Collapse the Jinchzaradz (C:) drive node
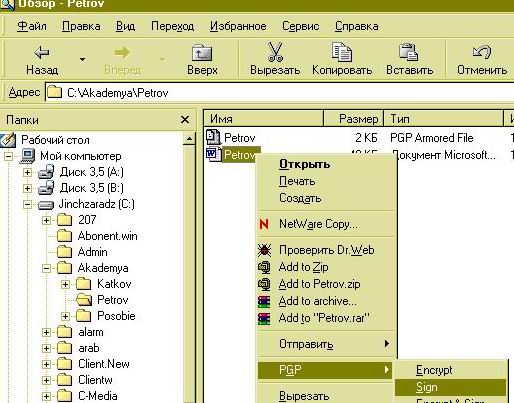 pyautogui.click(x=28, y=204)
